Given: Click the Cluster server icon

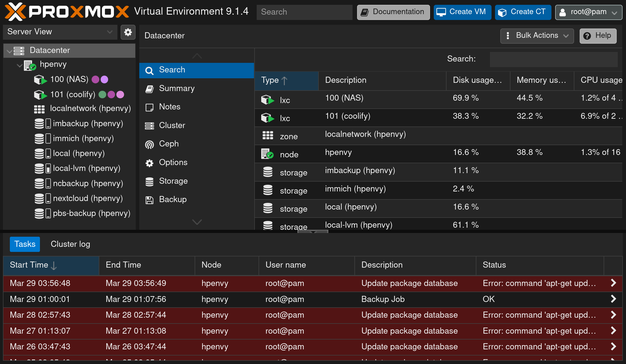Looking at the screenshot, I should click(149, 126).
